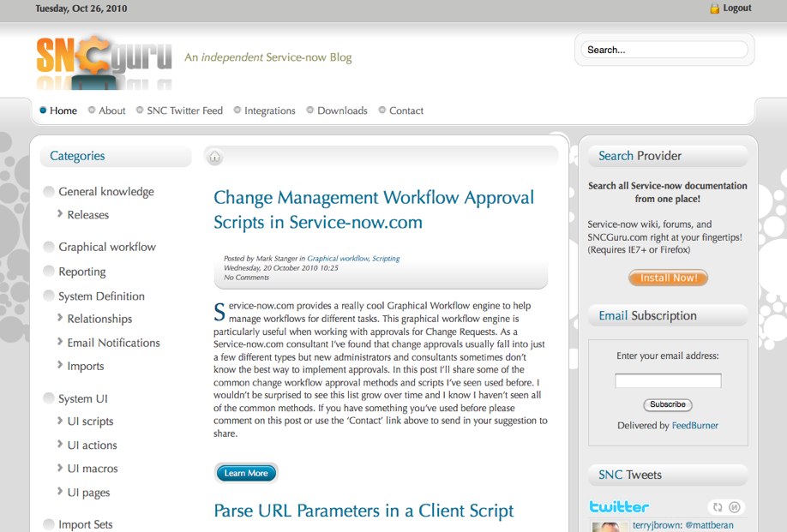Image resolution: width=787 pixels, height=532 pixels.
Task: Open the Downloads menu item
Action: [342, 111]
